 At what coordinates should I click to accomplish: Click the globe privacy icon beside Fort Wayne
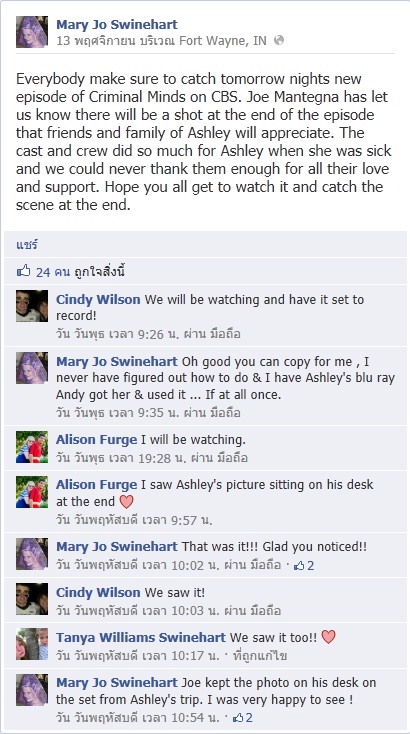coord(279,40)
